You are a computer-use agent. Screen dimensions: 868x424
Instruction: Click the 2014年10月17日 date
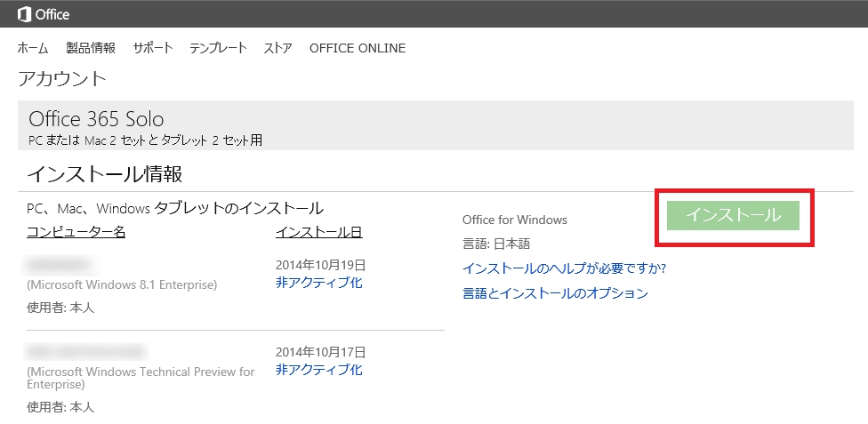click(320, 351)
